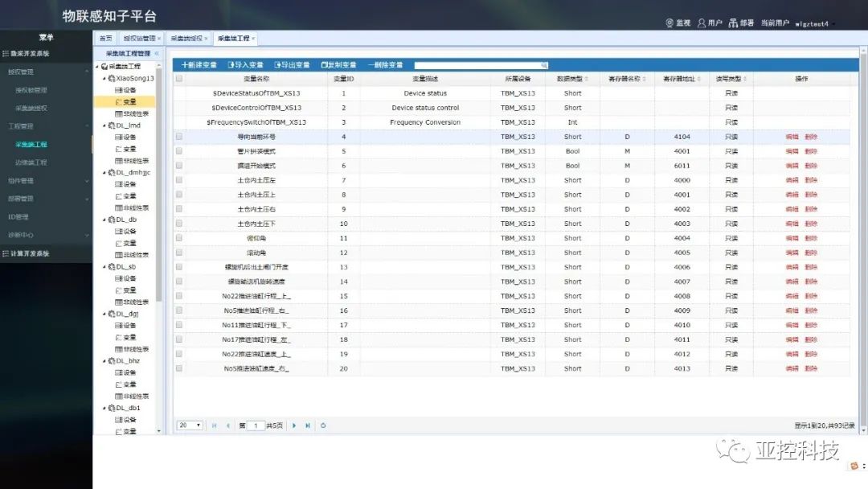Collapse the DL_lmd tree node

point(104,125)
